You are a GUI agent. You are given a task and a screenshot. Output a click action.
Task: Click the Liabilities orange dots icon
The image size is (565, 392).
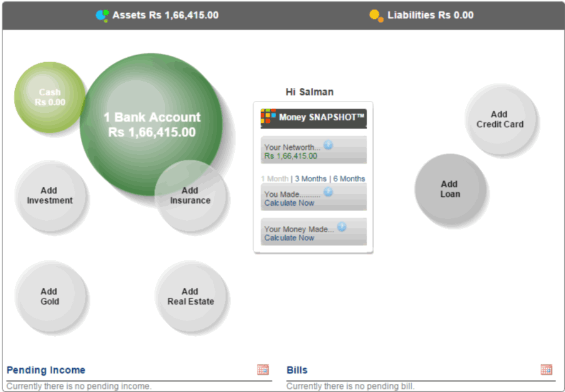376,16
